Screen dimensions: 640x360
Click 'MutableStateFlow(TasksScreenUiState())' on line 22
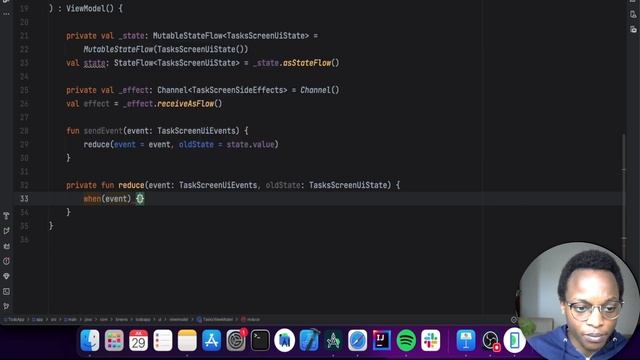tap(166, 49)
